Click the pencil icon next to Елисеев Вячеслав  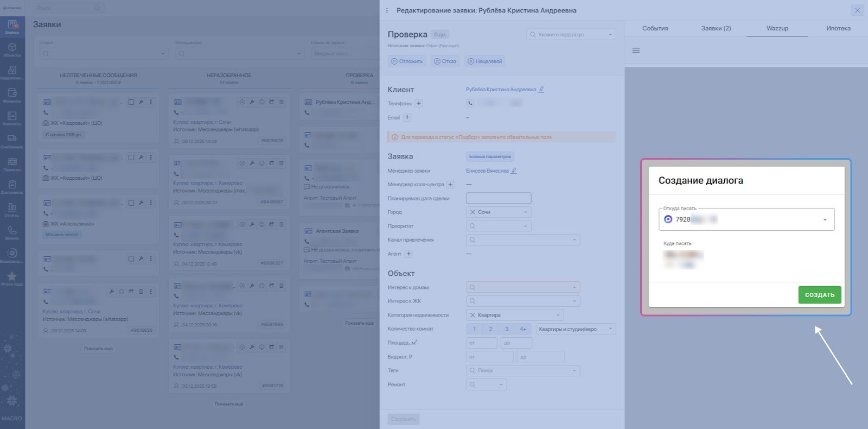tap(514, 171)
